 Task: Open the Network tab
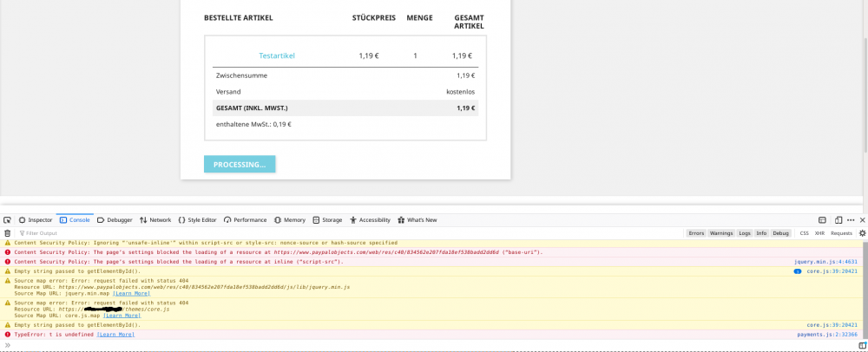click(155, 220)
